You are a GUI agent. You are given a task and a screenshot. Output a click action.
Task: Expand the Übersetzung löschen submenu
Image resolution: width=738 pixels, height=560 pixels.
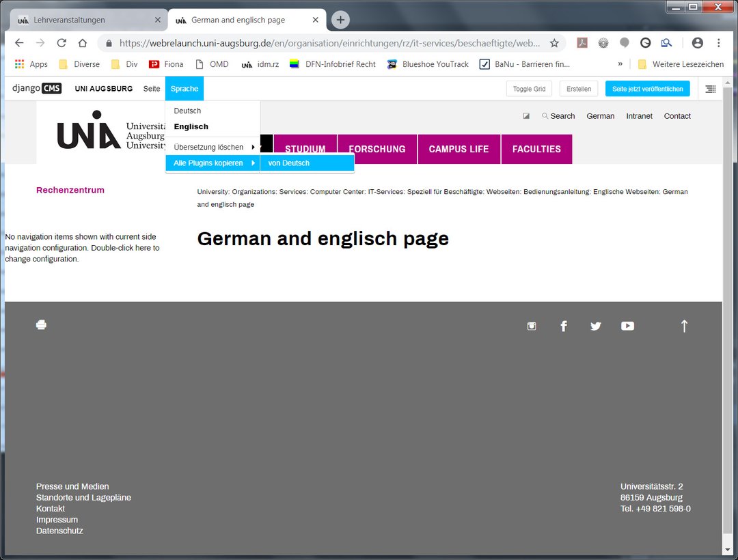pos(213,147)
